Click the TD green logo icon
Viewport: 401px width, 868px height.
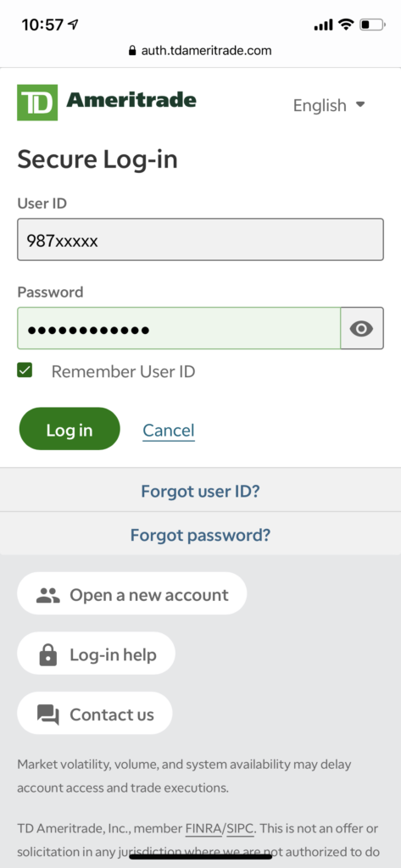tap(37, 103)
